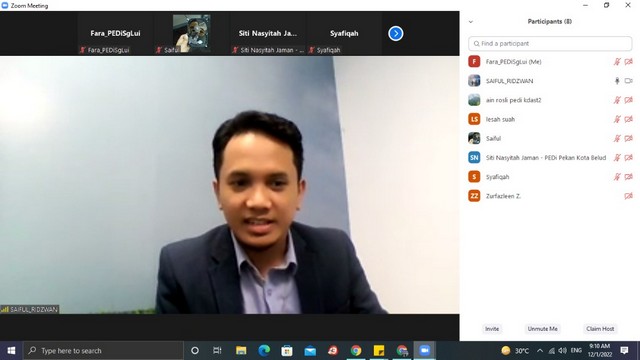
Task: Open File Explorer from the taskbar
Action: click(x=241, y=350)
